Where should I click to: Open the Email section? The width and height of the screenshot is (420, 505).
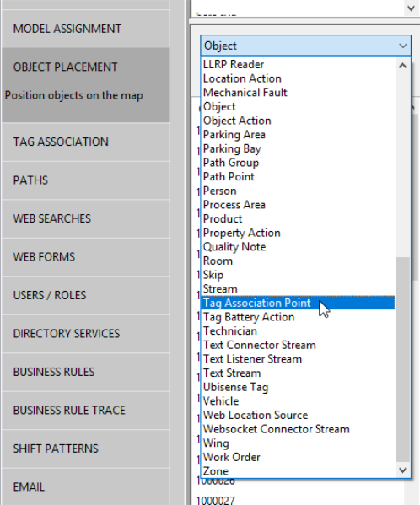pos(85,486)
